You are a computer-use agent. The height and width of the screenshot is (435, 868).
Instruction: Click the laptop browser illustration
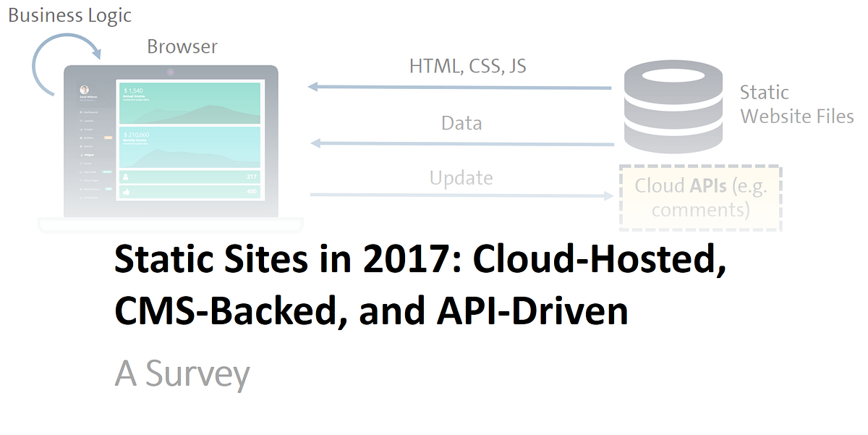click(x=171, y=148)
